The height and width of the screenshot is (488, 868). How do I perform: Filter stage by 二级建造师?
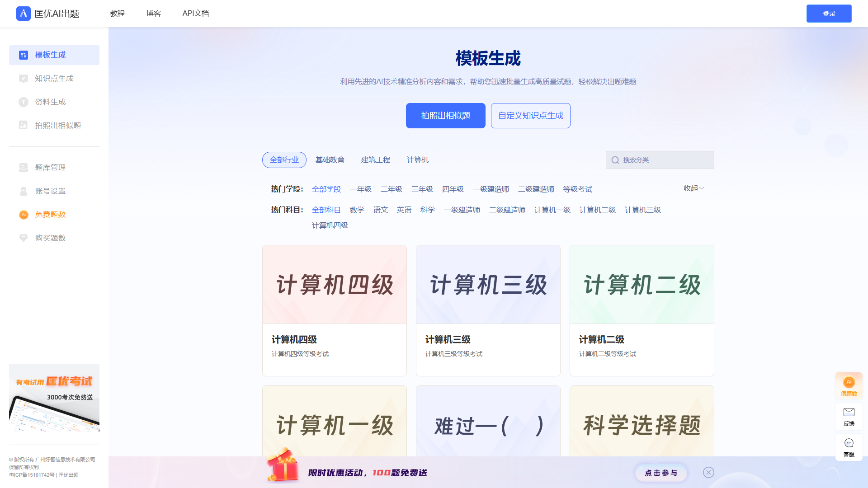(x=536, y=189)
